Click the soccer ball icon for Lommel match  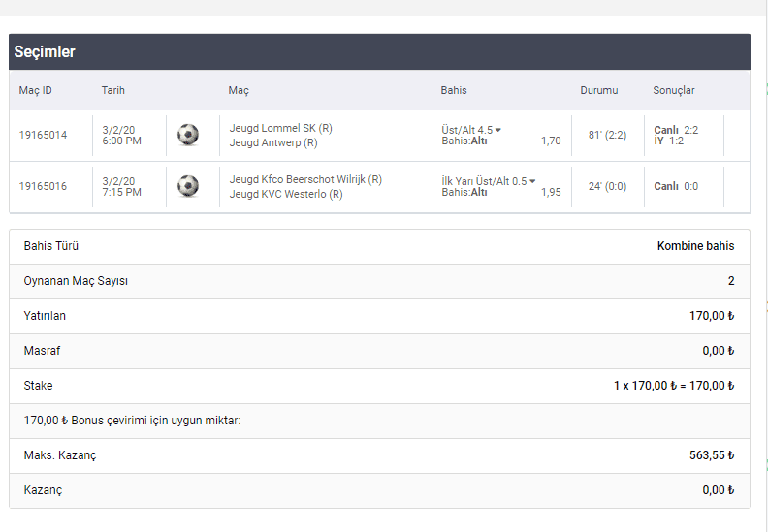[188, 135]
